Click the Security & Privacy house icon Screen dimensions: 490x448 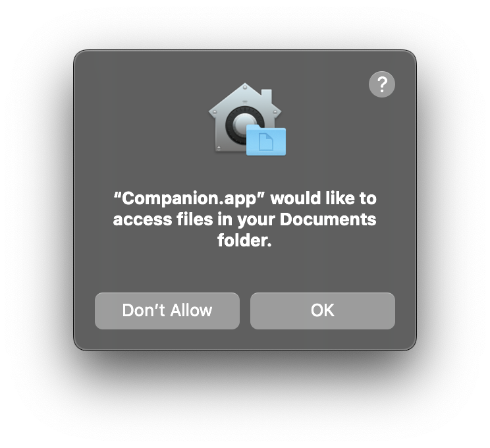tap(245, 117)
